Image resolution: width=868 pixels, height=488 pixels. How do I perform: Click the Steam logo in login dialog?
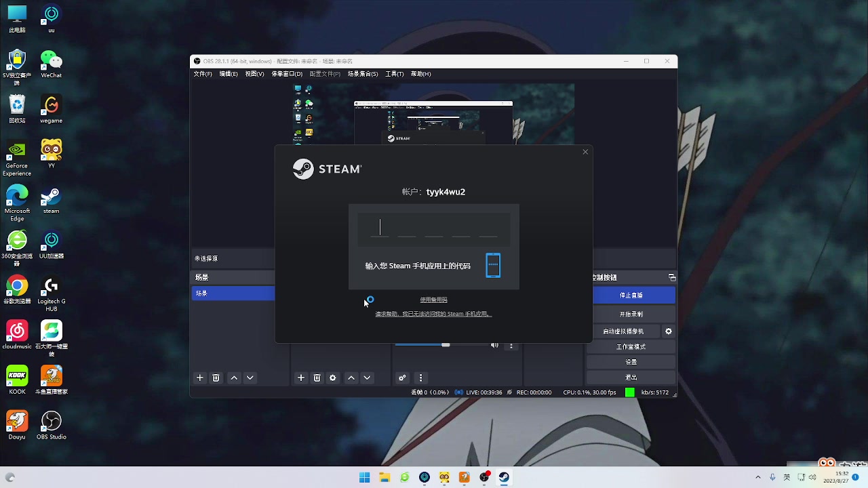click(328, 169)
